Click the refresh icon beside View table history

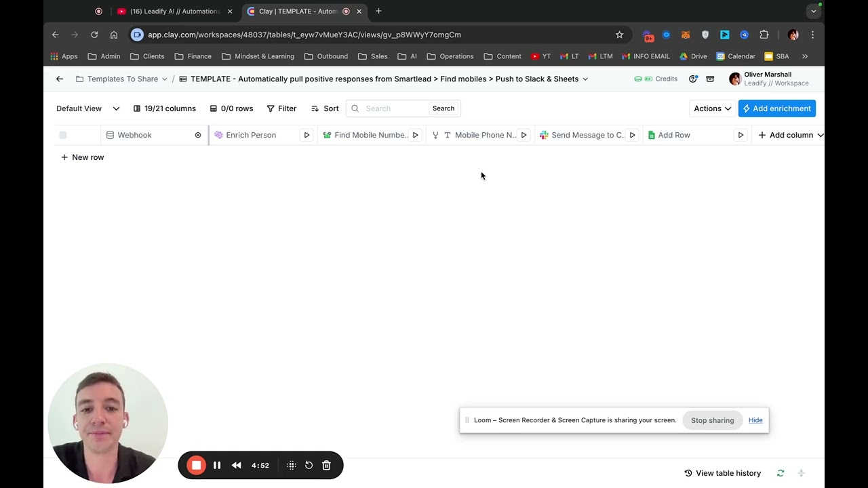click(x=781, y=473)
